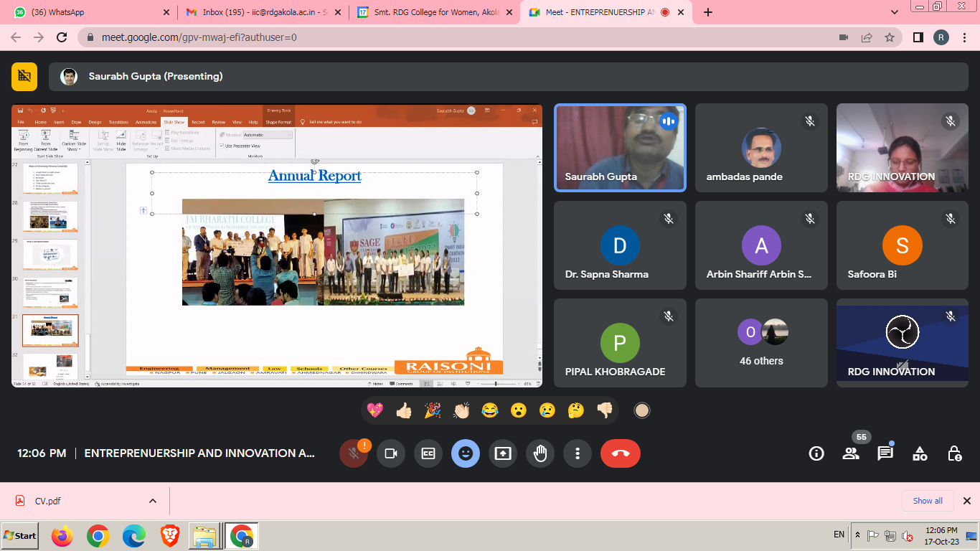Image resolution: width=980 pixels, height=551 pixels.
Task: Send crying face reaction
Action: 547,410
